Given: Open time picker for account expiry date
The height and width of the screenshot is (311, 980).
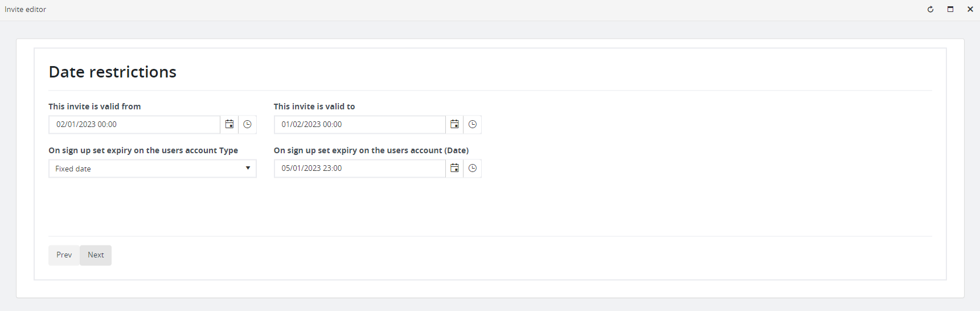Looking at the screenshot, I should pos(473,168).
